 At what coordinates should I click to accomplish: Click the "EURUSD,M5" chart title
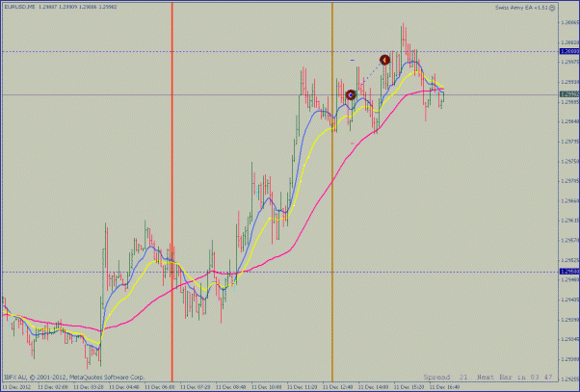pos(19,7)
